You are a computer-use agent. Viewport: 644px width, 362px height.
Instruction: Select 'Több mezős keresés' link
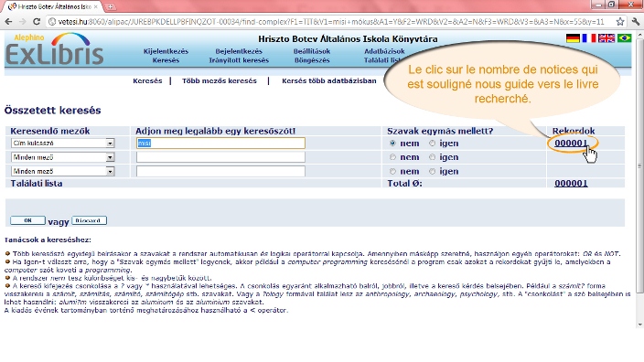[x=220, y=80]
